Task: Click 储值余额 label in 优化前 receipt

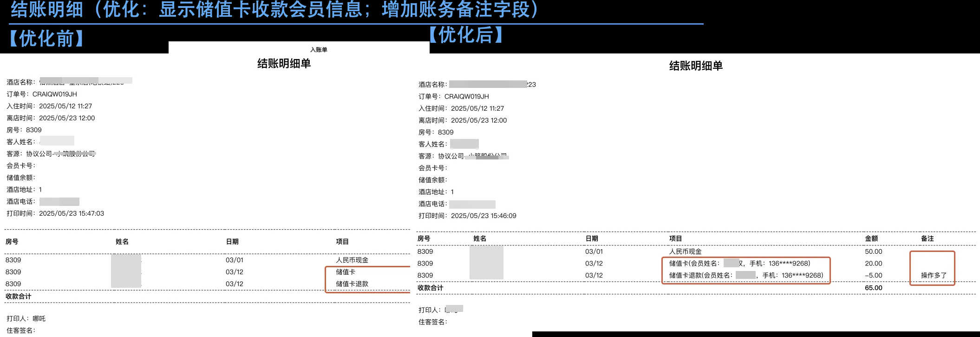Action: pos(21,178)
